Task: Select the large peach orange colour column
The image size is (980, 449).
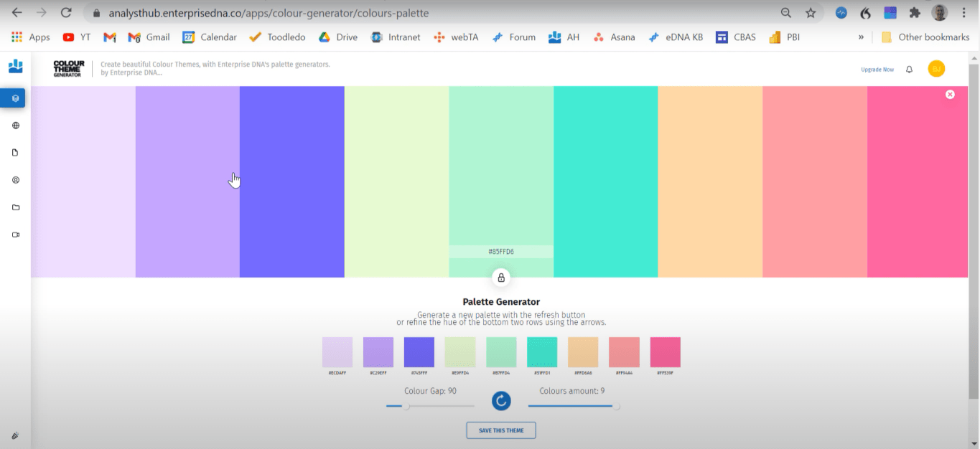Action: click(x=710, y=181)
